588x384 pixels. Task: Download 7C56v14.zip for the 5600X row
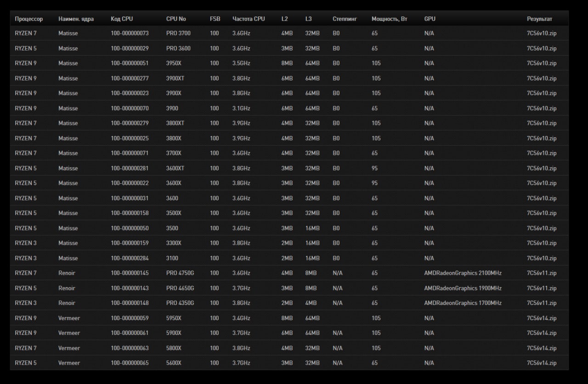542,363
